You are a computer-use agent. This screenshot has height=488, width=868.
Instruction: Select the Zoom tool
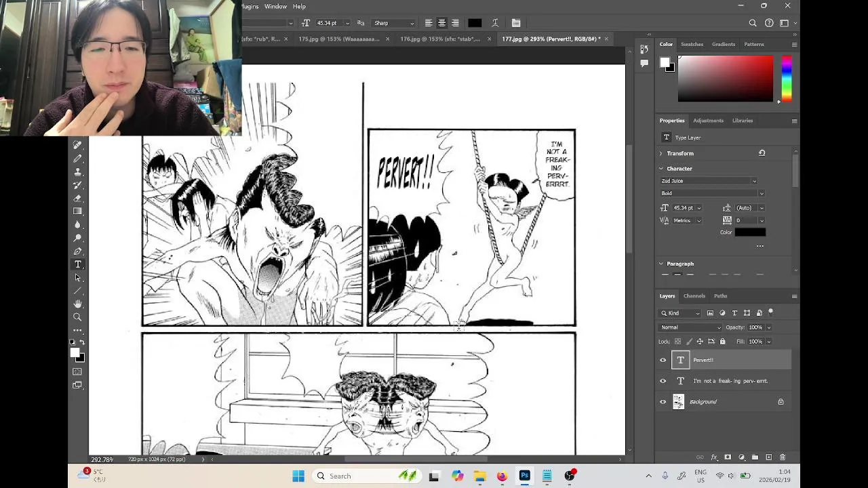(x=77, y=317)
